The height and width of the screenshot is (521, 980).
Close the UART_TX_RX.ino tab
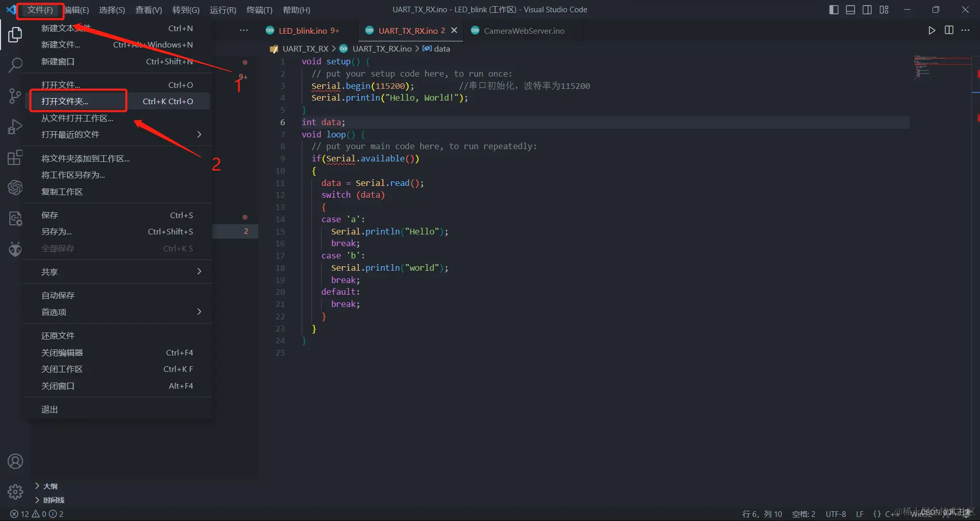[454, 30]
